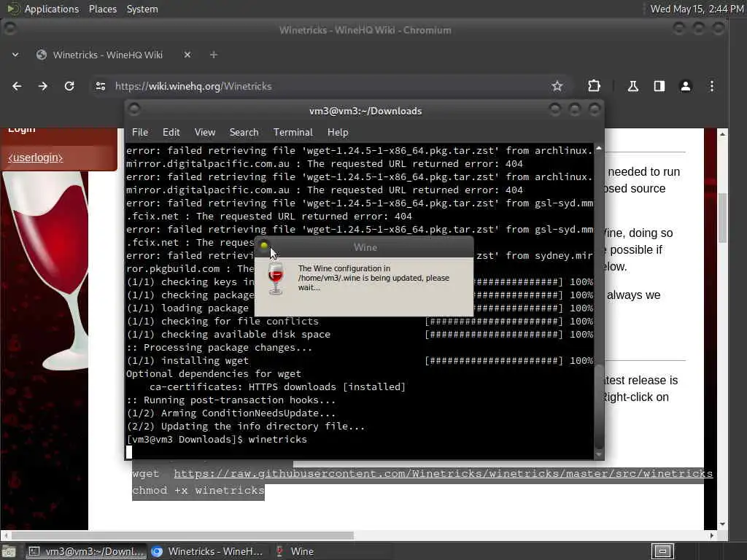Open Chromium extensions puzzle icon

[594, 86]
